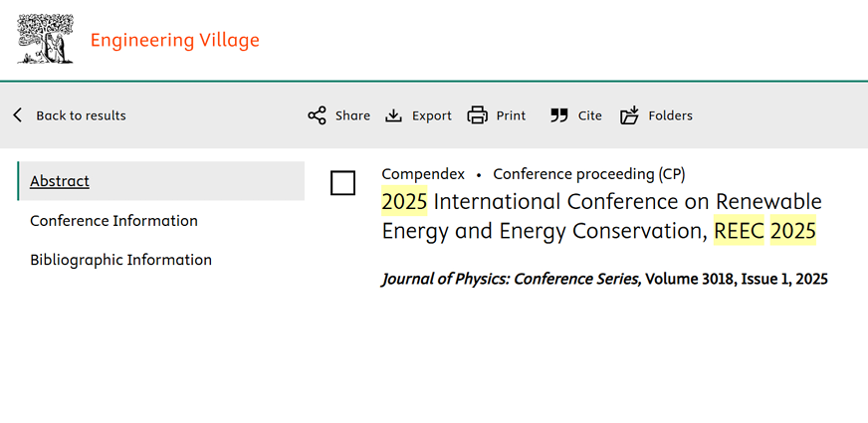868x423 pixels.
Task: Click the back arrow chevron icon
Action: (18, 115)
